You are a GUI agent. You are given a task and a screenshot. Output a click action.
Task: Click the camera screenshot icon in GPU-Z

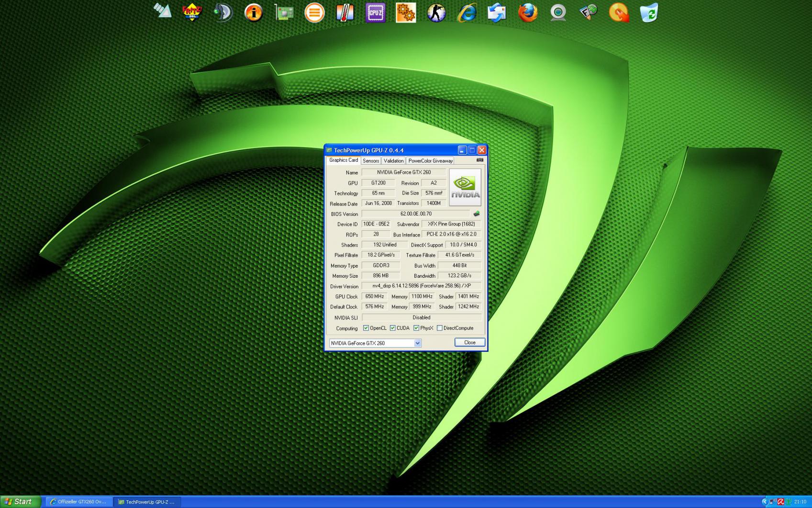coord(479,160)
